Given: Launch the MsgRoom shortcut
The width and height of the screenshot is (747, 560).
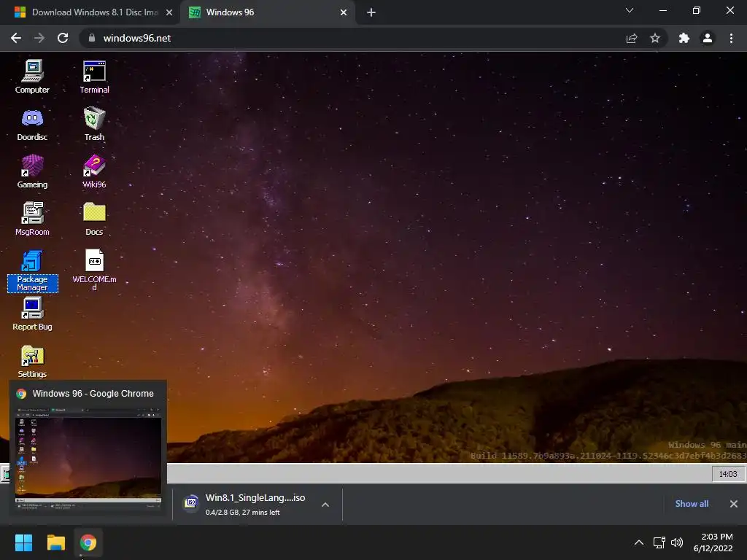Looking at the screenshot, I should 32,219.
